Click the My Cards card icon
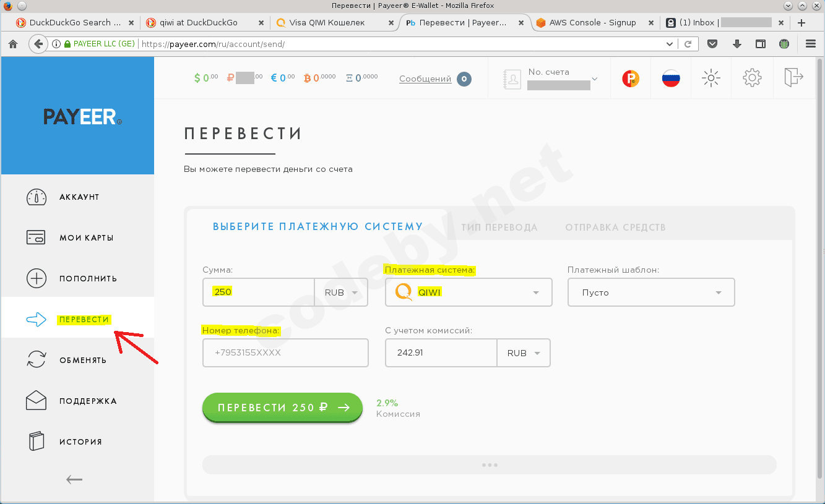This screenshot has height=504, width=825. [x=37, y=238]
